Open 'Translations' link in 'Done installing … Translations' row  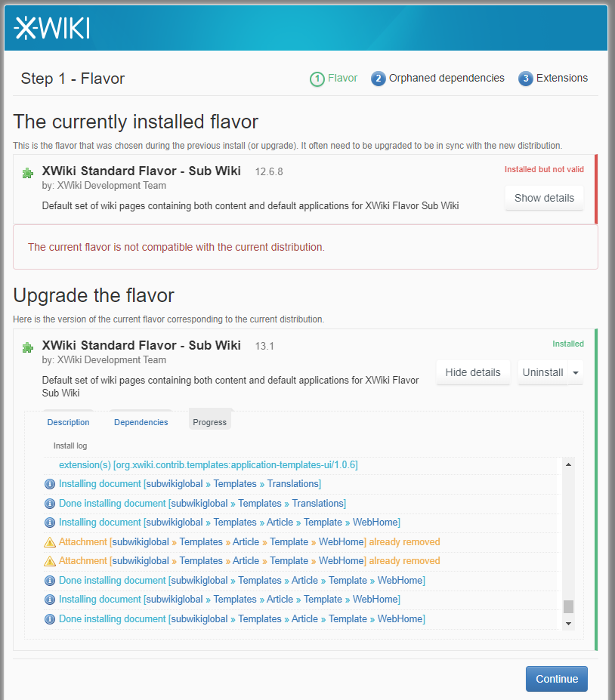[317, 504]
